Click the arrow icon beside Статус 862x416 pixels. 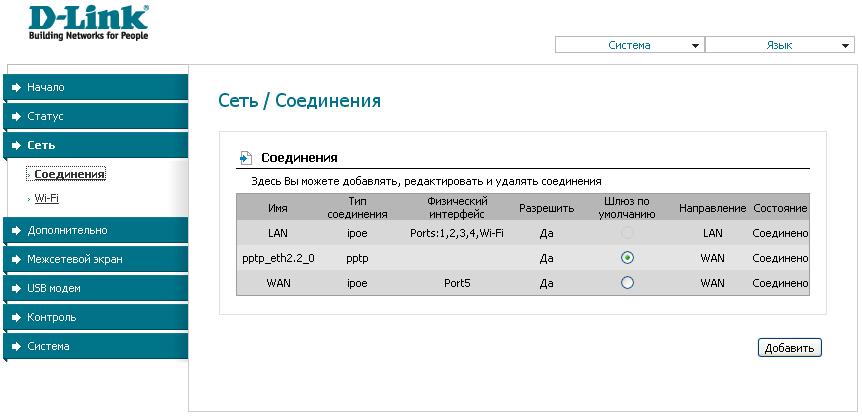click(x=16, y=117)
